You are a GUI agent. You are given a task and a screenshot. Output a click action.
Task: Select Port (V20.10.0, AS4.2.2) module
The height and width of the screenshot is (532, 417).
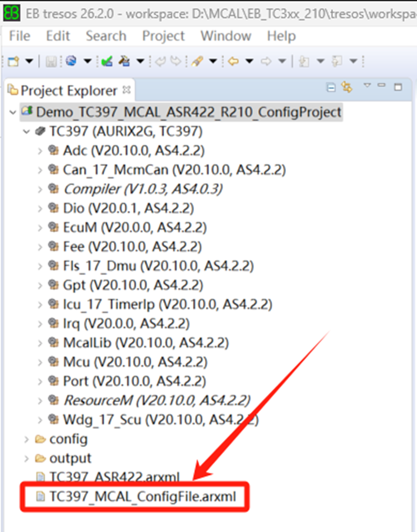coord(134,382)
